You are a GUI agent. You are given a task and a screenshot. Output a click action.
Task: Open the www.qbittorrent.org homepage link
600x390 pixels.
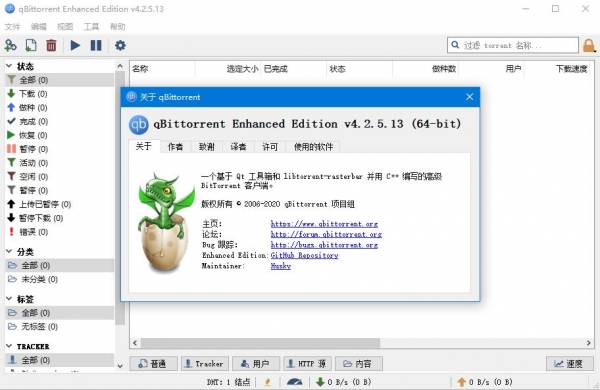(x=324, y=224)
